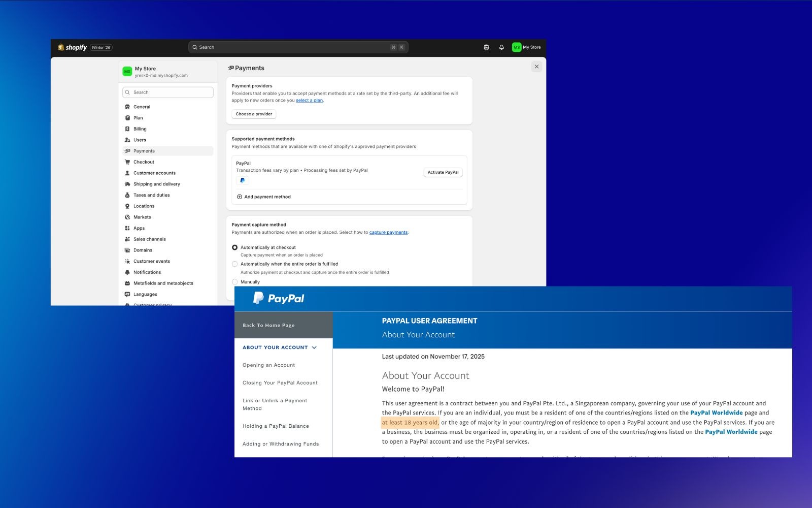This screenshot has width=812, height=508.
Task: Open the notifications bell icon
Action: (501, 47)
